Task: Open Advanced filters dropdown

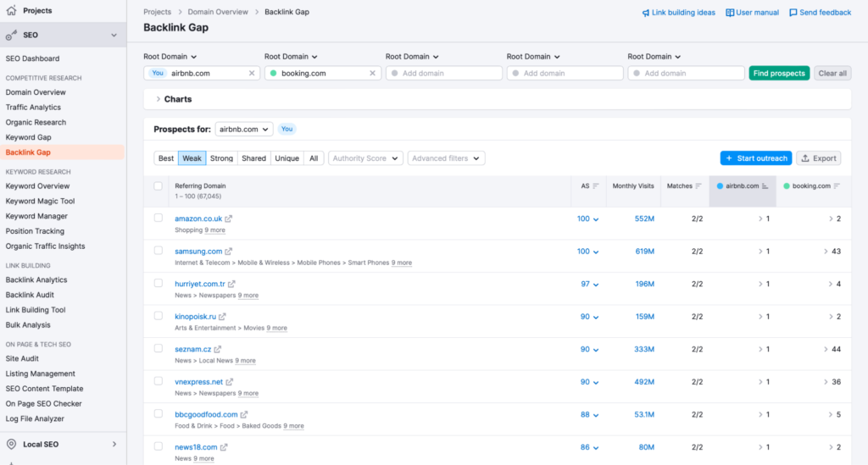Action: coord(446,158)
